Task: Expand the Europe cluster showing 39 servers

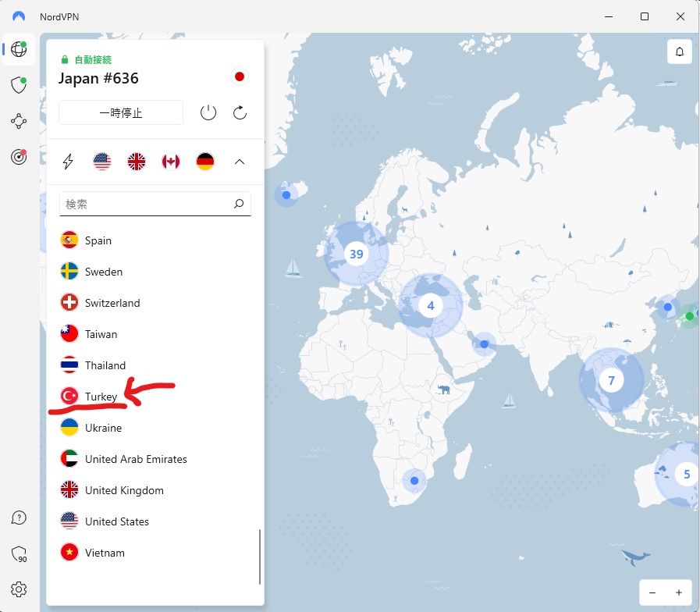Action: [x=356, y=254]
